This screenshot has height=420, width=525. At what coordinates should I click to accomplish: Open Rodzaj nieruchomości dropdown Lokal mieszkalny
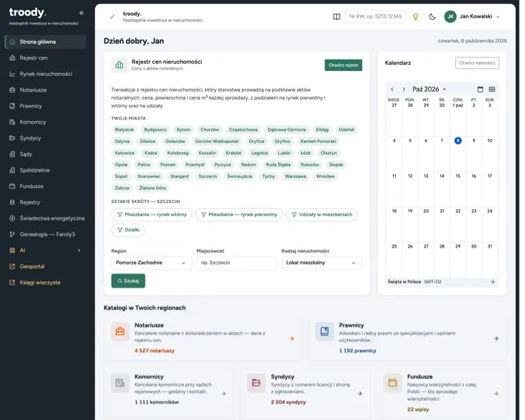pyautogui.click(x=322, y=263)
